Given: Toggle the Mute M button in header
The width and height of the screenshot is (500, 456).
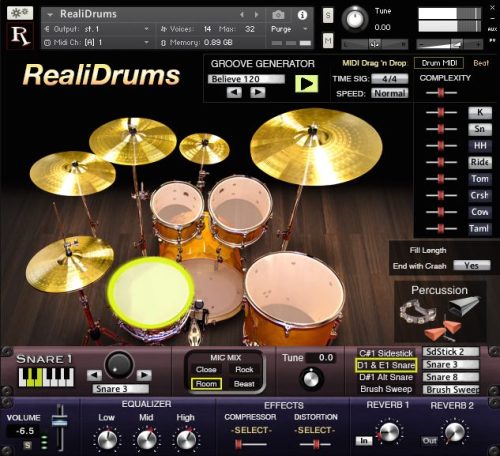Looking at the screenshot, I should pos(328,41).
